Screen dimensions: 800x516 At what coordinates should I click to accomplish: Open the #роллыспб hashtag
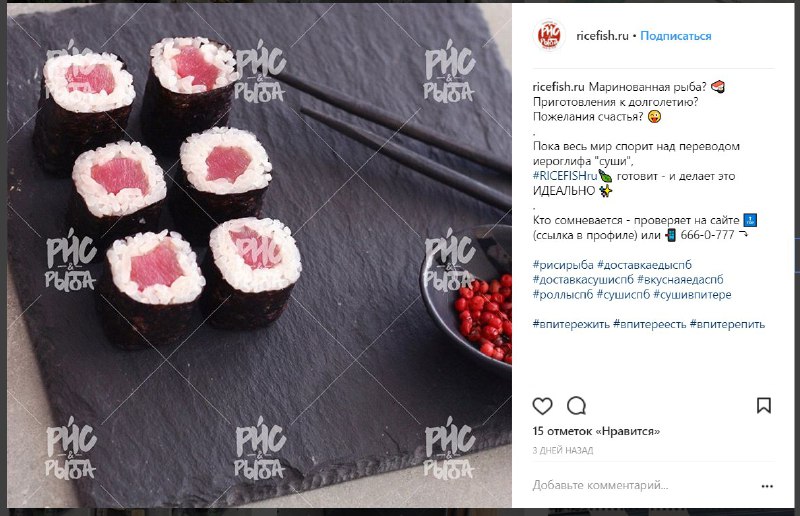click(x=563, y=294)
